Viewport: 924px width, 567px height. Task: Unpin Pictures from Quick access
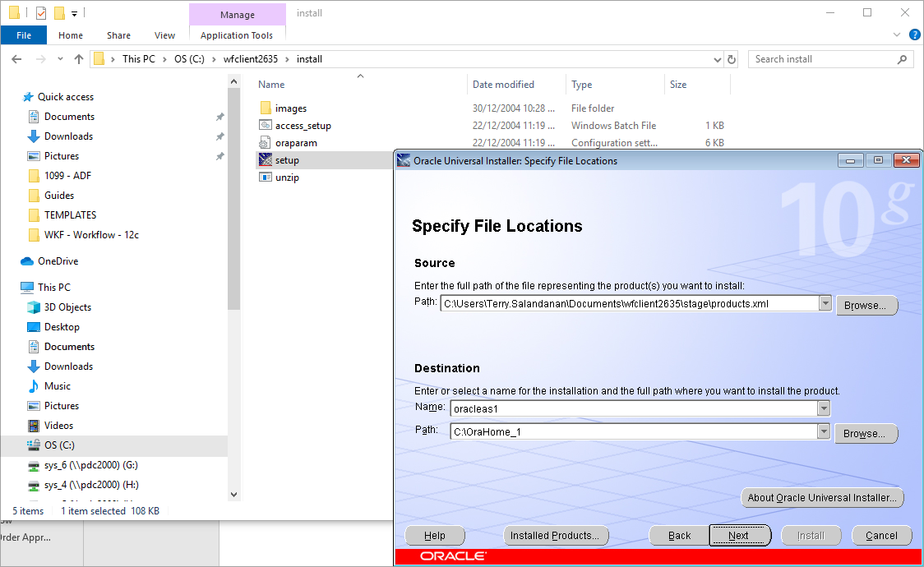(x=219, y=155)
